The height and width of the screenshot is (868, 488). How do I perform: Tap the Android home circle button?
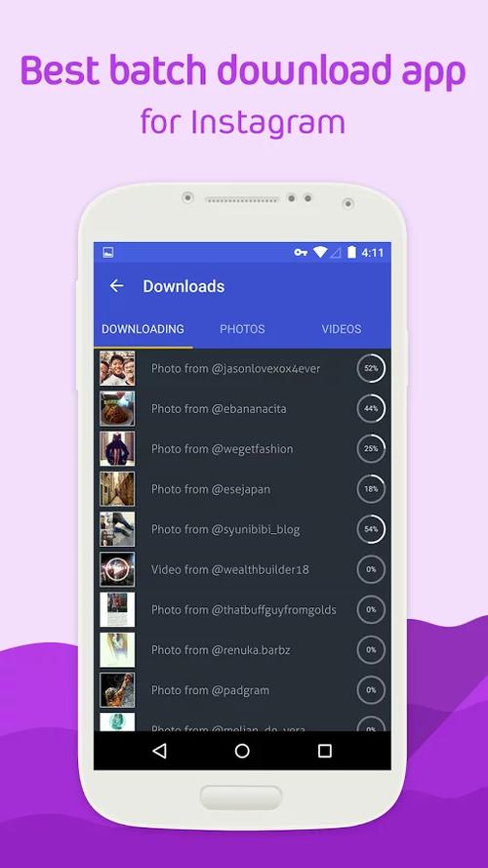click(x=242, y=751)
